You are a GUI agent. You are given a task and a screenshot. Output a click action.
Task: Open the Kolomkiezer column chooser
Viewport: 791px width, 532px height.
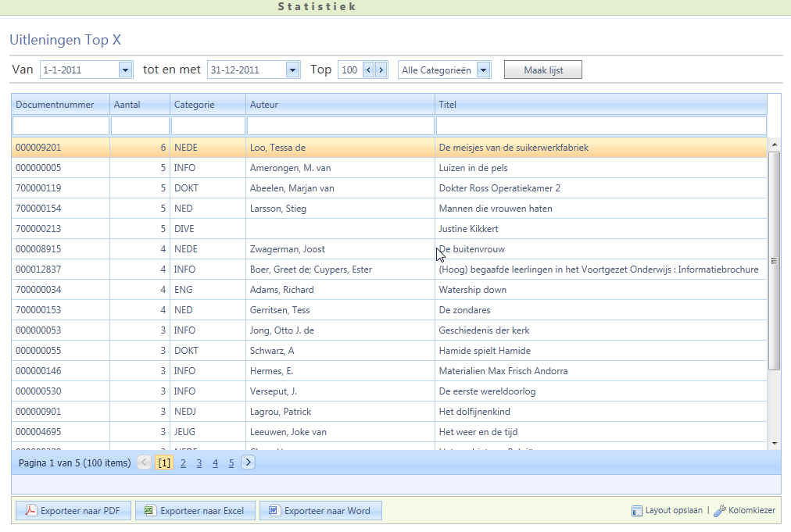click(x=745, y=510)
